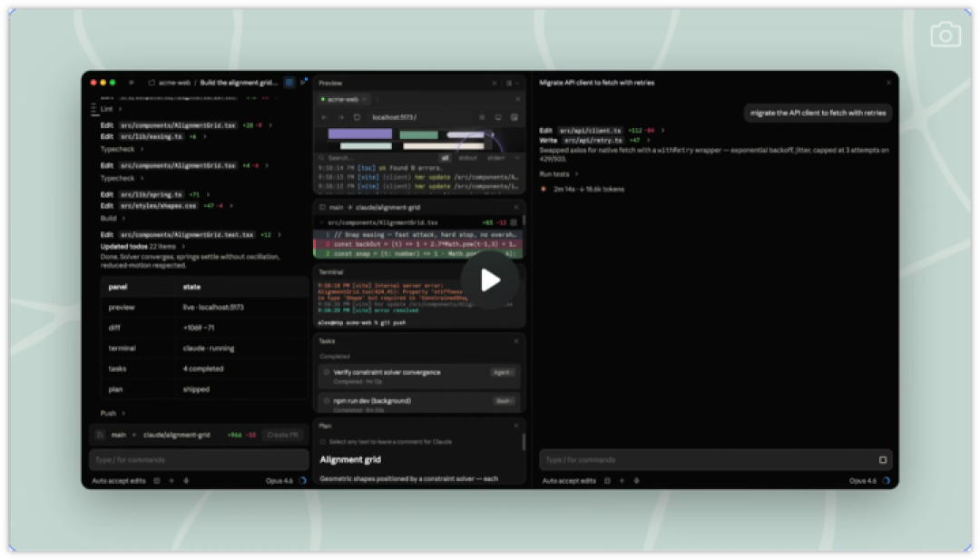Click the run icon with blue dot

point(303,82)
